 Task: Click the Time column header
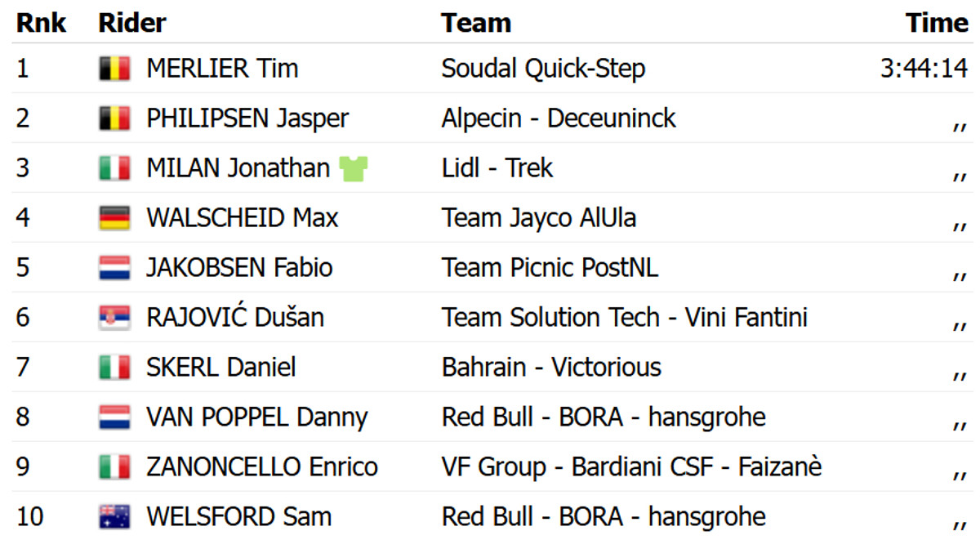[936, 23]
